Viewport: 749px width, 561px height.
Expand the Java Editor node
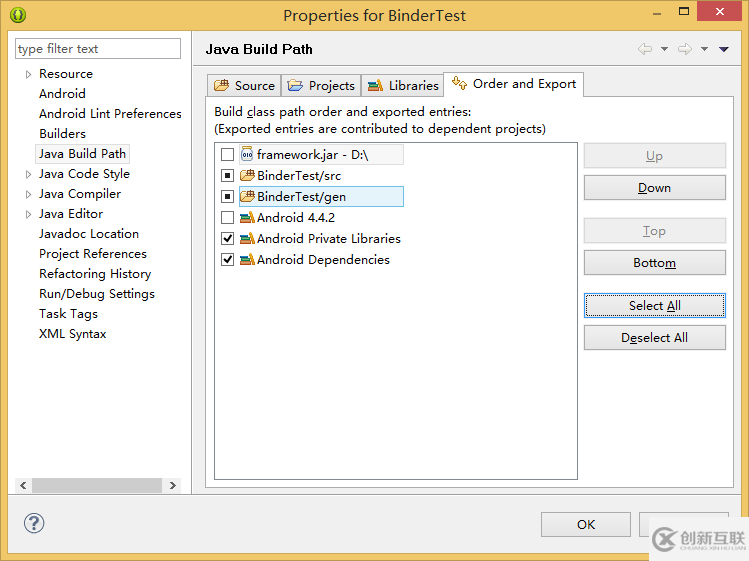28,215
